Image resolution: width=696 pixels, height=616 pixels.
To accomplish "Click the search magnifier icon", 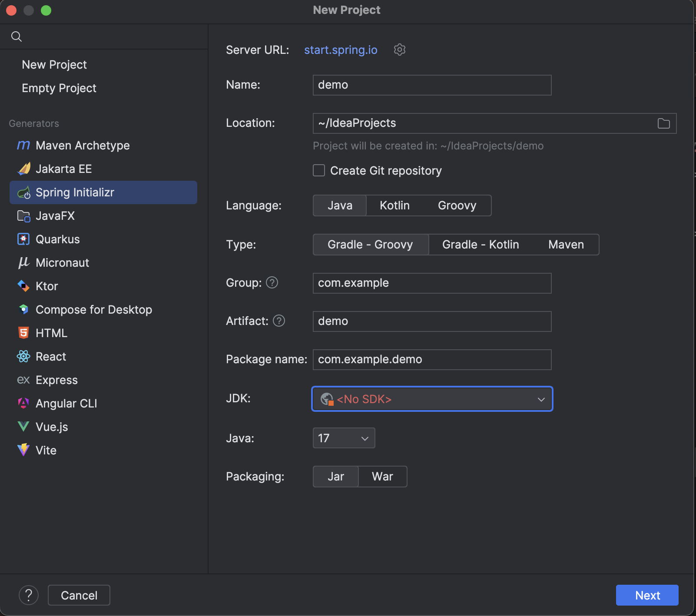I will pos(17,36).
